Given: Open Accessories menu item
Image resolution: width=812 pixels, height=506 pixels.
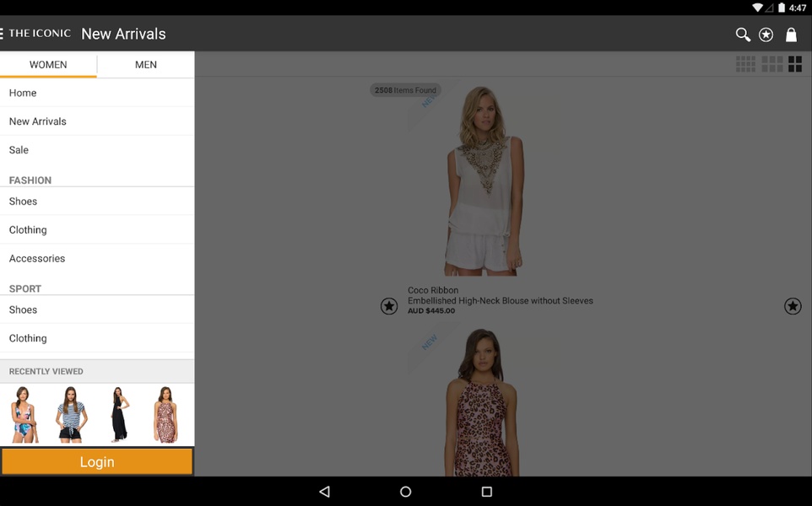Looking at the screenshot, I should click(97, 258).
